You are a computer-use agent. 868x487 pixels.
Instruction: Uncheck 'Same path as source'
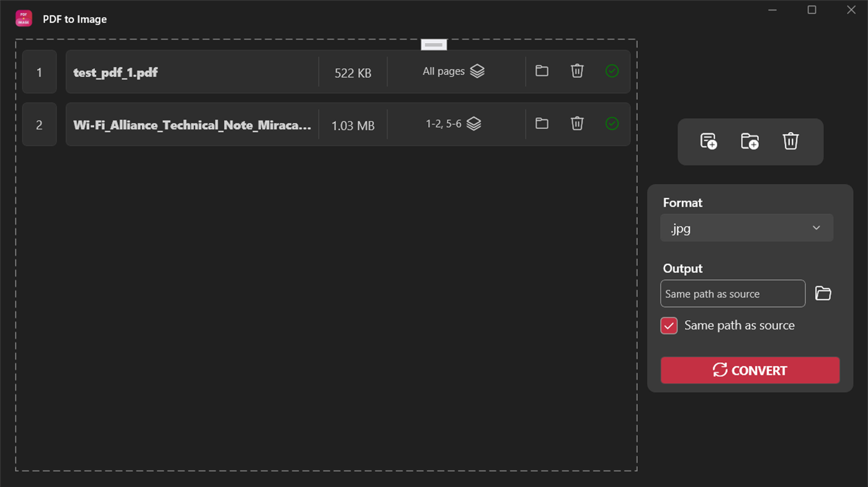coord(668,325)
